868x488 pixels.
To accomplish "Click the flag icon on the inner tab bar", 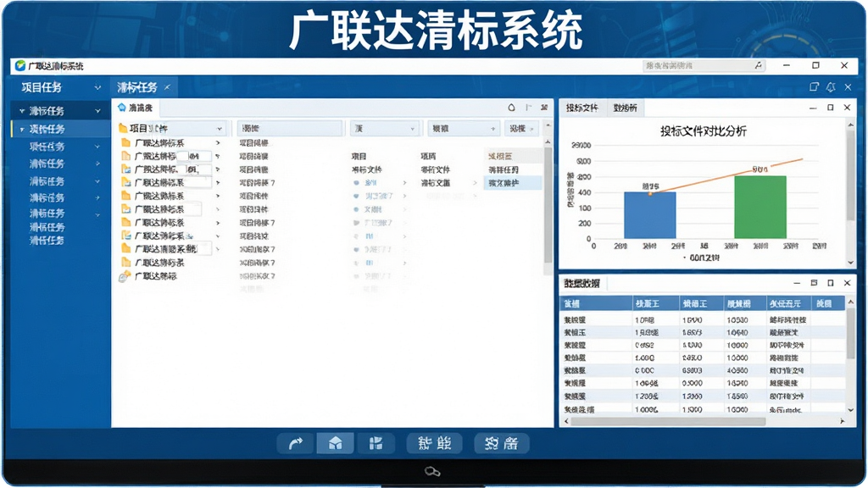I will (529, 108).
